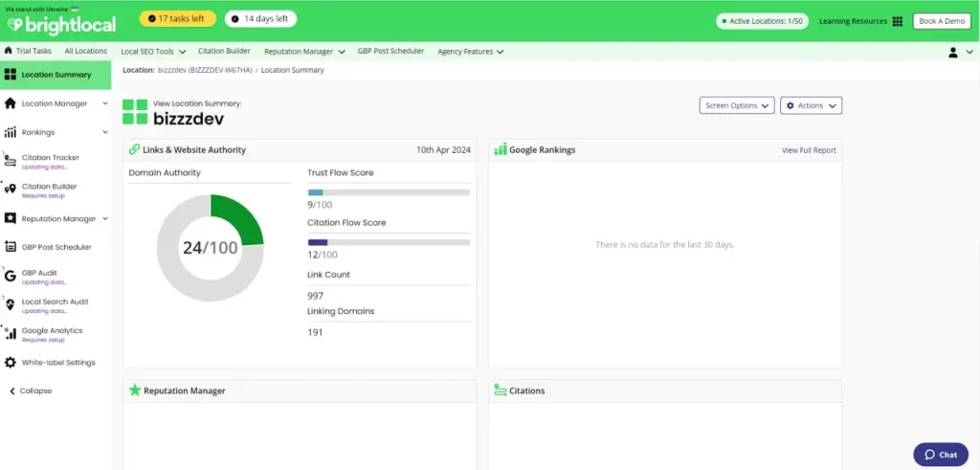Open the apps grid icon beside Learning Resources
The image size is (980, 470).
click(x=898, y=21)
